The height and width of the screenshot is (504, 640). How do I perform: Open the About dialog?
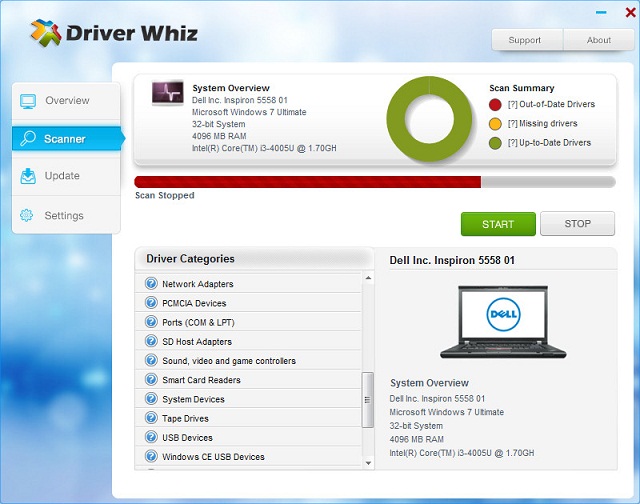[x=599, y=40]
